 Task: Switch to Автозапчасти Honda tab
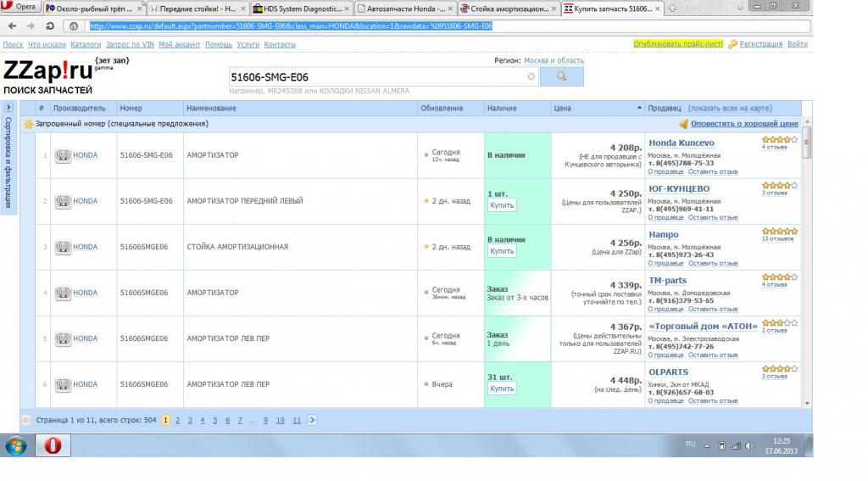coord(404,8)
